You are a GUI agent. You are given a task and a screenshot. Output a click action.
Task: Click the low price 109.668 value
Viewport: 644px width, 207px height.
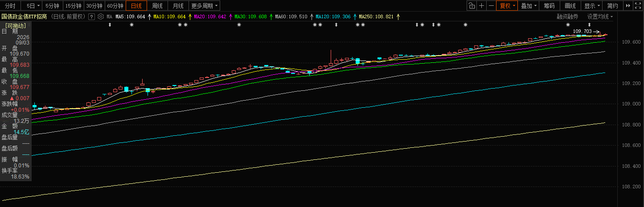pyautogui.click(x=20, y=76)
